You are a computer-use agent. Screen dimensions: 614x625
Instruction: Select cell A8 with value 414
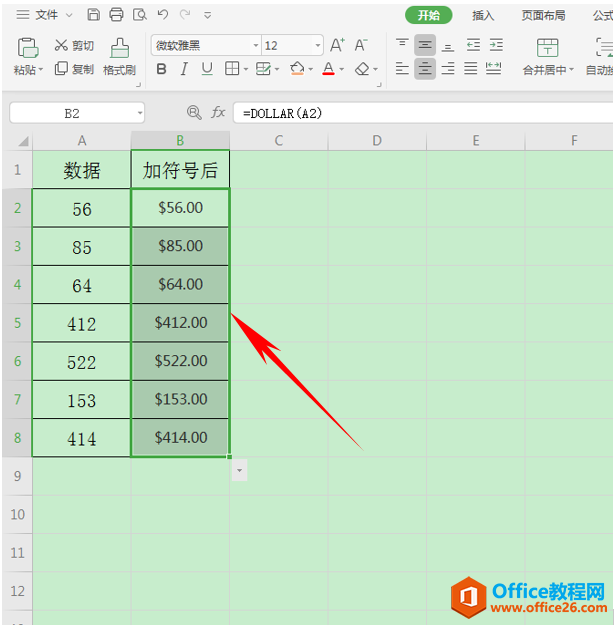coord(82,438)
